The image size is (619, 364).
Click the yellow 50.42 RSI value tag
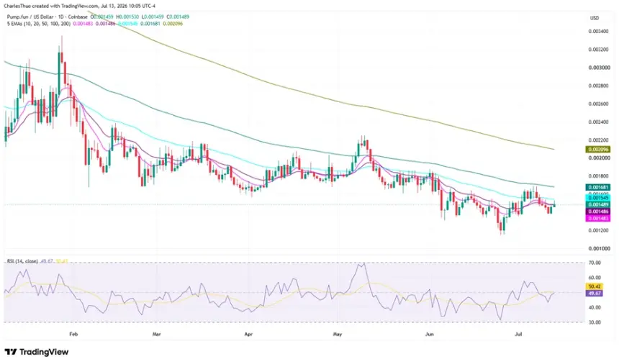tap(594, 287)
